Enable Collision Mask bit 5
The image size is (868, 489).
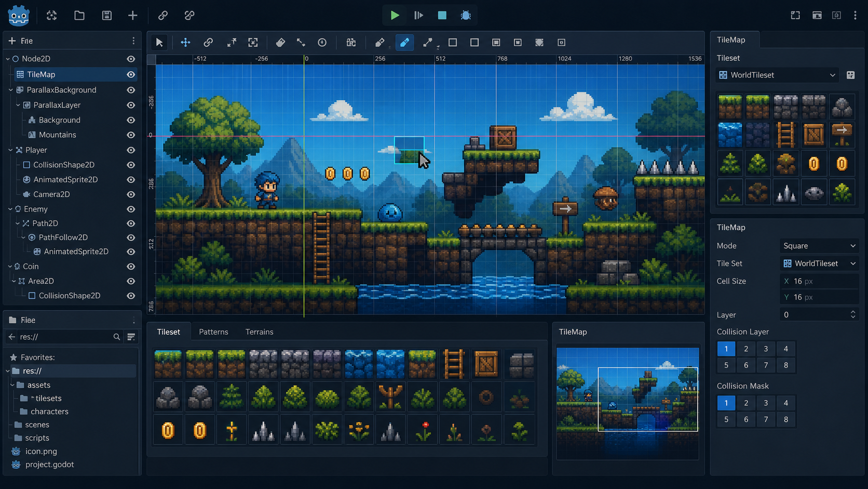click(726, 419)
